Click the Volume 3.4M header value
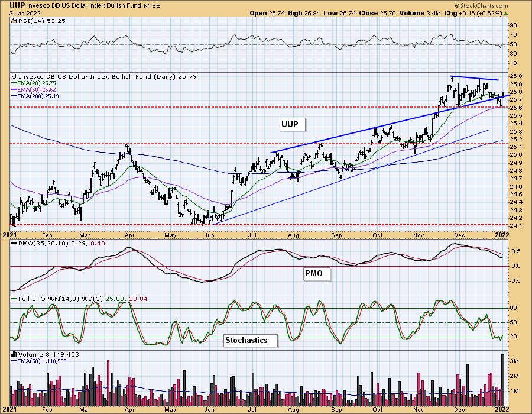This screenshot has height=414, width=532. pyautogui.click(x=420, y=13)
